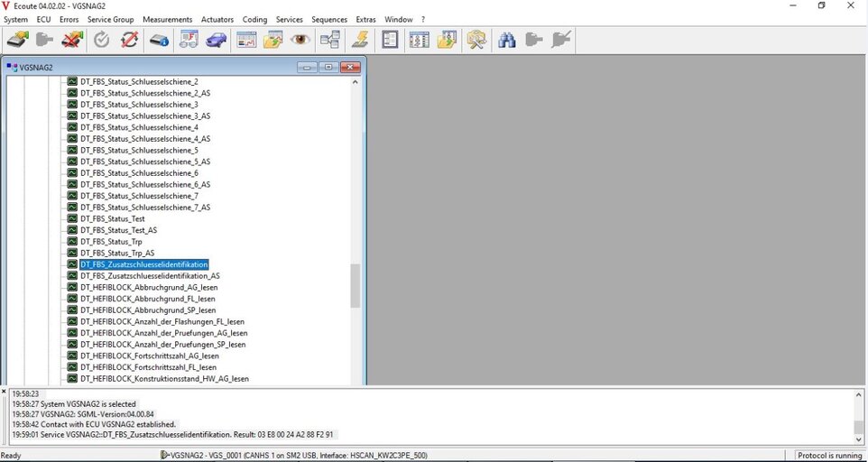The width and height of the screenshot is (868, 462).
Task: Close the log output pane
Action: click(x=5, y=392)
